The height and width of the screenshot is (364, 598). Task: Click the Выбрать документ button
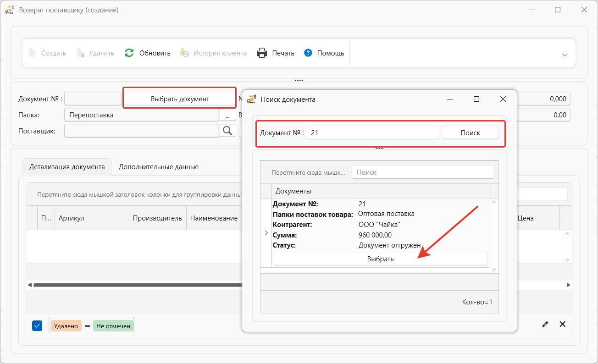(180, 99)
